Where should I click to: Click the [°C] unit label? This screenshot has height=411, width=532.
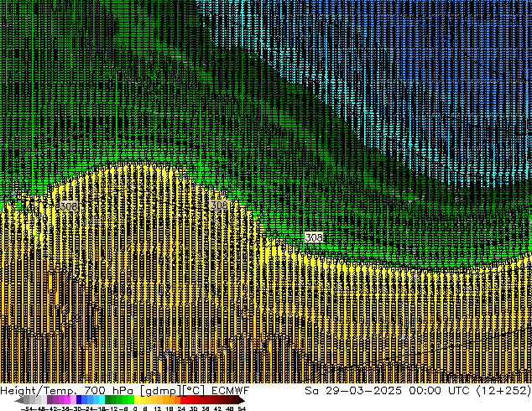click(193, 391)
